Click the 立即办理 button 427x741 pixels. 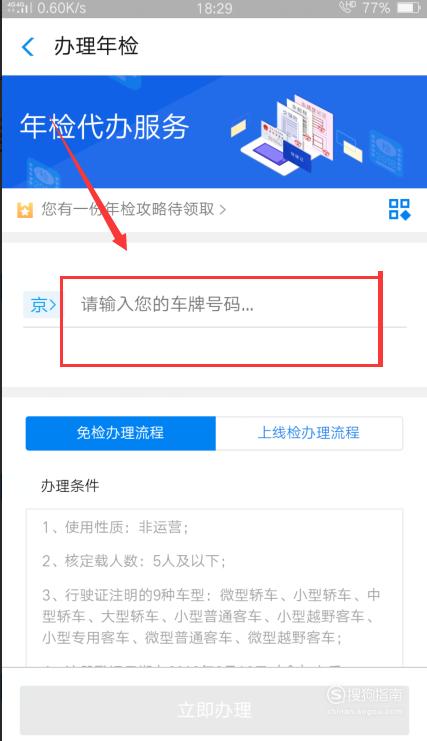[x=214, y=710]
